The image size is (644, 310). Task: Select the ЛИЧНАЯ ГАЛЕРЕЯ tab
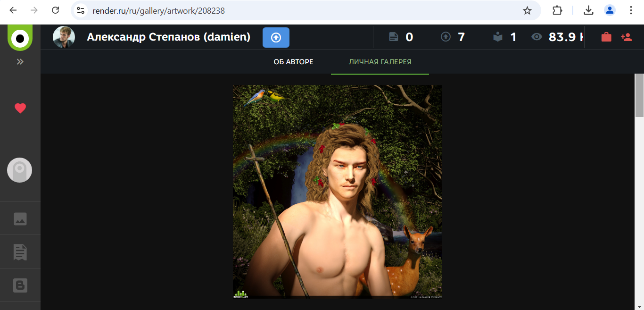click(x=380, y=62)
